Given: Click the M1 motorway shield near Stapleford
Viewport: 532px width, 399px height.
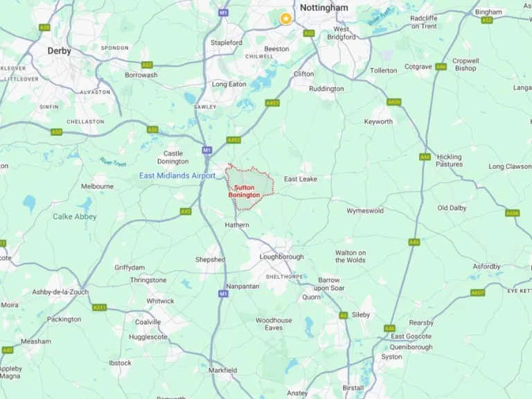Looking at the screenshot, I should [x=223, y=12].
